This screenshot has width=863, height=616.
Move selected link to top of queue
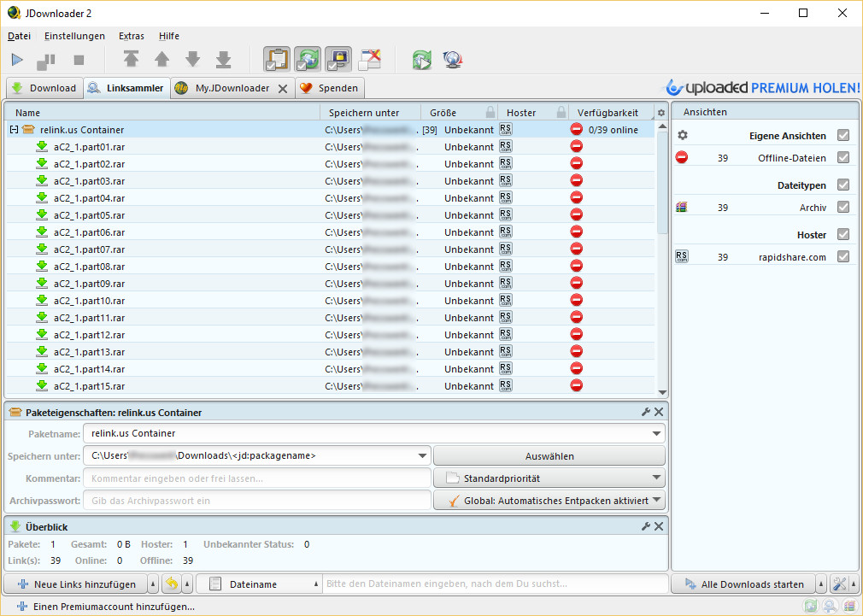pyautogui.click(x=131, y=59)
